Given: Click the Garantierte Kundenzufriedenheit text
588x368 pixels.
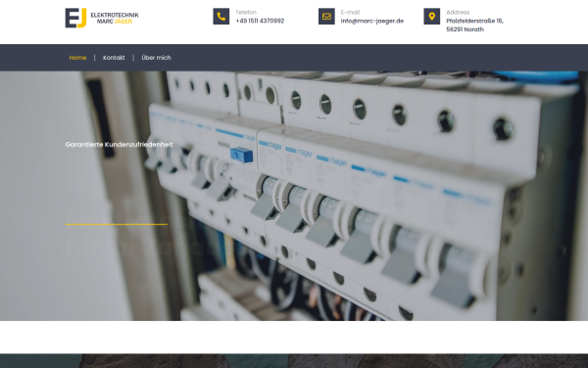Looking at the screenshot, I should [120, 144].
